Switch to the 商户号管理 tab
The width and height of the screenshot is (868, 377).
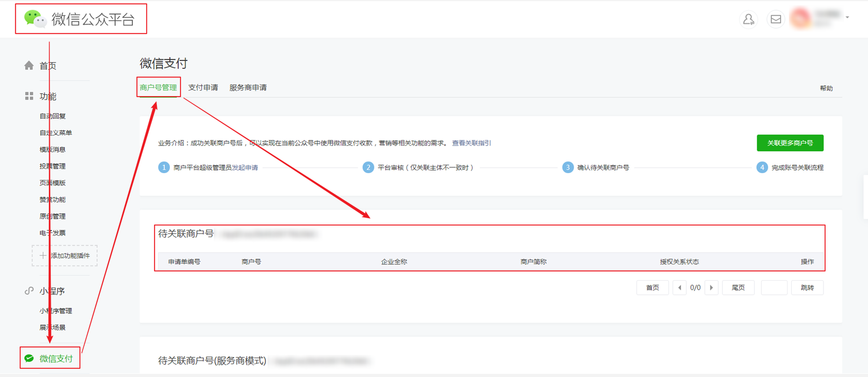click(x=158, y=87)
